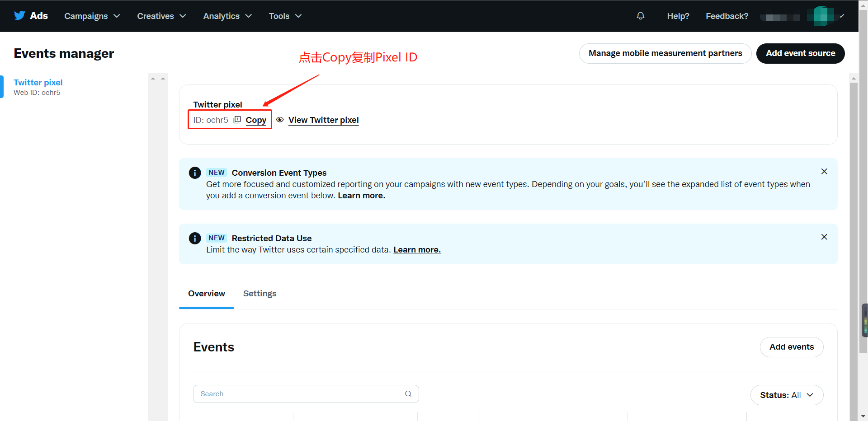Dismiss the Restricted Data Use notice
Viewport: 868px width, 421px height.
(824, 237)
